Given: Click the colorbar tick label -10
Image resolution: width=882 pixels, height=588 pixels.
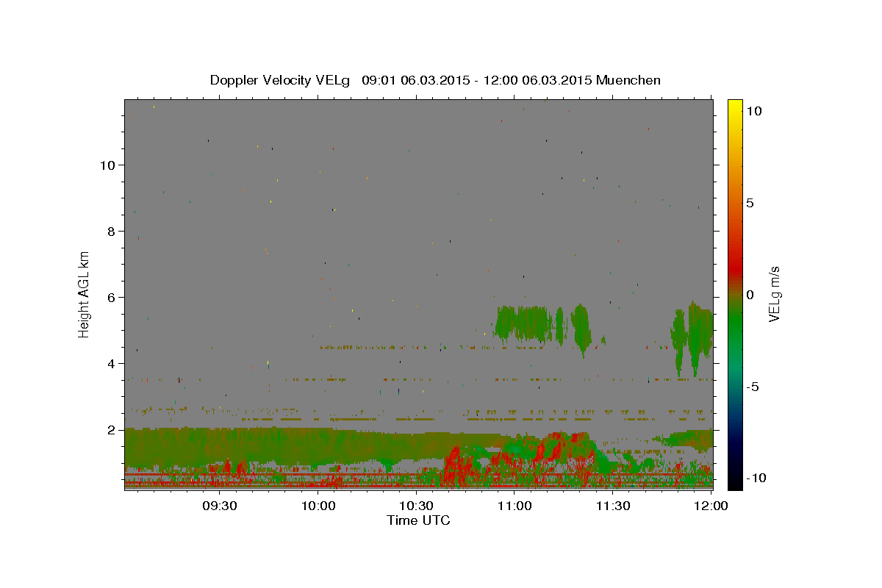Looking at the screenshot, I should click(x=756, y=478).
